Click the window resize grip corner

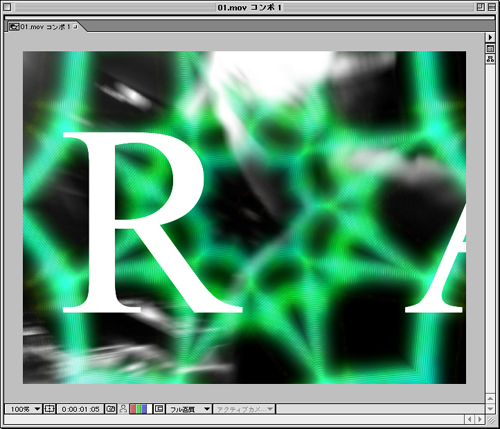point(491,420)
